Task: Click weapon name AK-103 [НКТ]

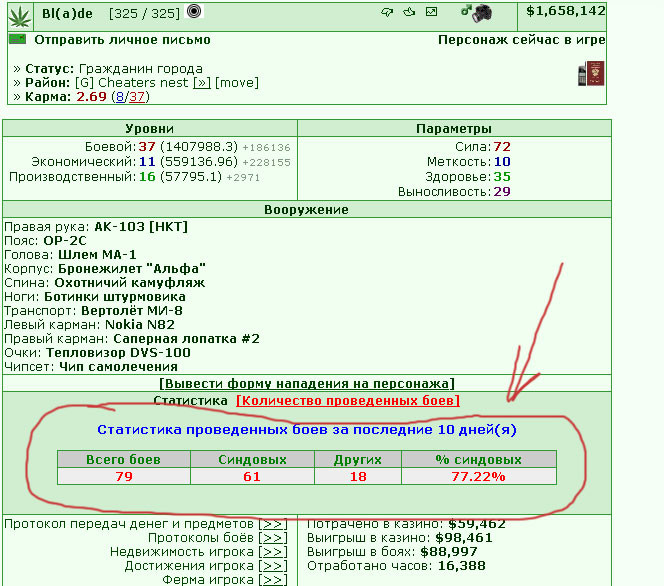Action: [141, 227]
